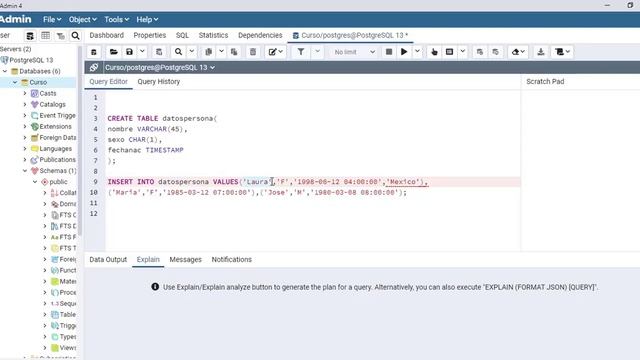Open the Explain options dropdown arrow
The width and height of the screenshot is (640, 360).
click(x=462, y=51)
